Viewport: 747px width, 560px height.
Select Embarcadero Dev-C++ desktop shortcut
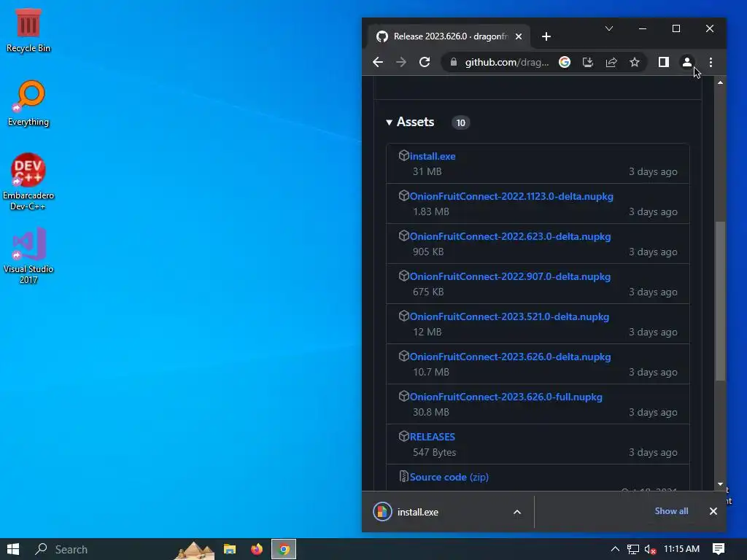pyautogui.click(x=28, y=182)
